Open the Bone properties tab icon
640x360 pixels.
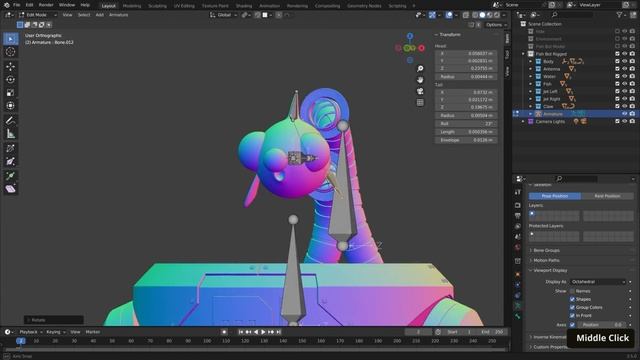[518, 316]
